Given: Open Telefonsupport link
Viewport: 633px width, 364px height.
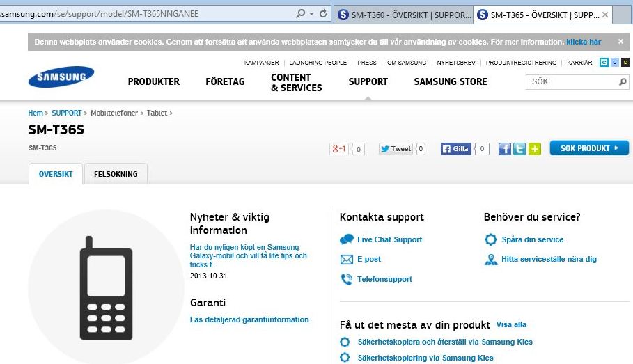Looking at the screenshot, I should [x=384, y=279].
